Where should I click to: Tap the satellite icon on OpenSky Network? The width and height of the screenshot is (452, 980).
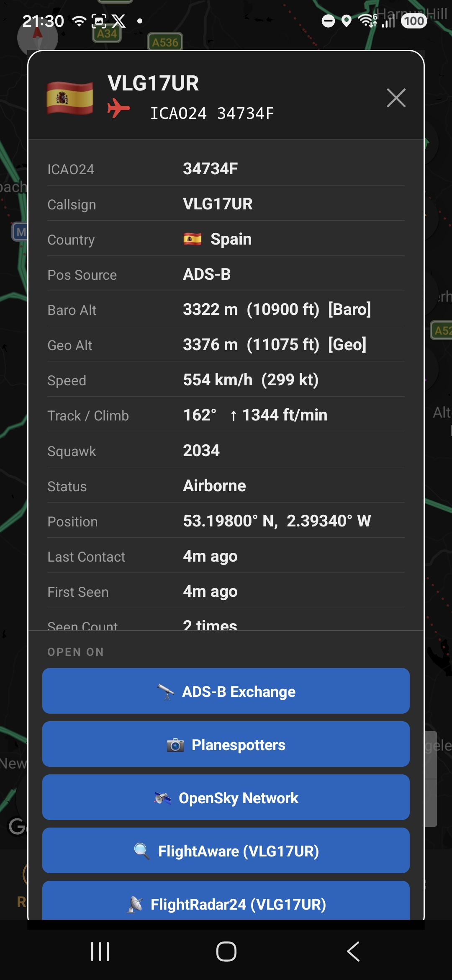click(162, 798)
